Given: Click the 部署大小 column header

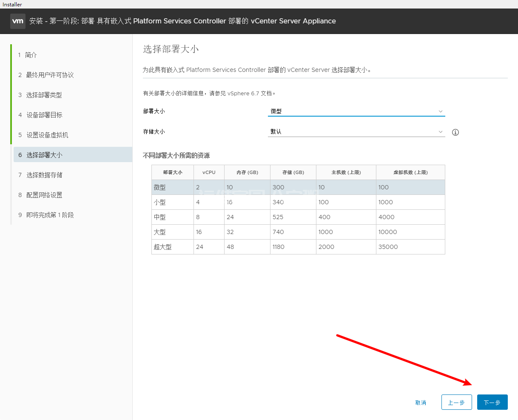Looking at the screenshot, I should pyautogui.click(x=173, y=172).
